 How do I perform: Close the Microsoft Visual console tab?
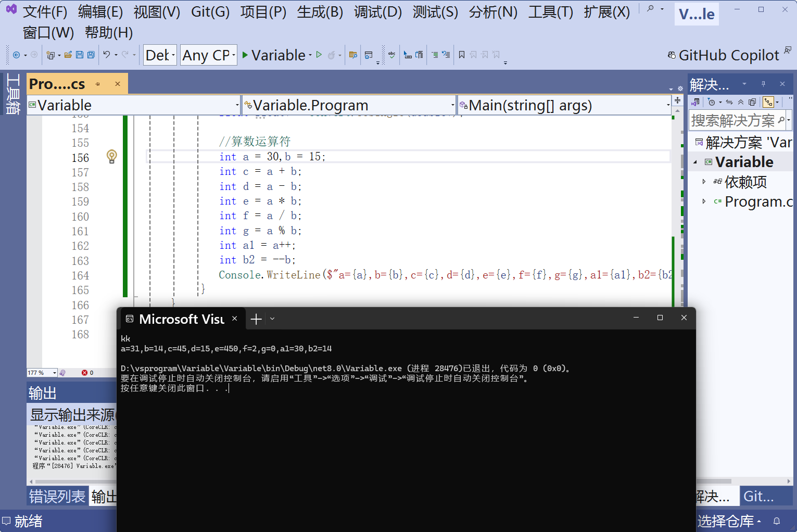tap(235, 319)
